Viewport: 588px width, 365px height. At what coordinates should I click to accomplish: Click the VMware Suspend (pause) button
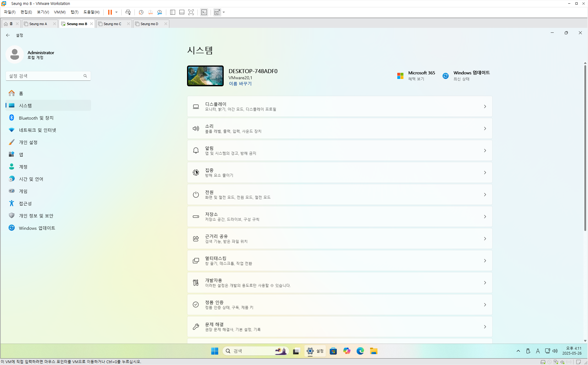[x=110, y=12]
